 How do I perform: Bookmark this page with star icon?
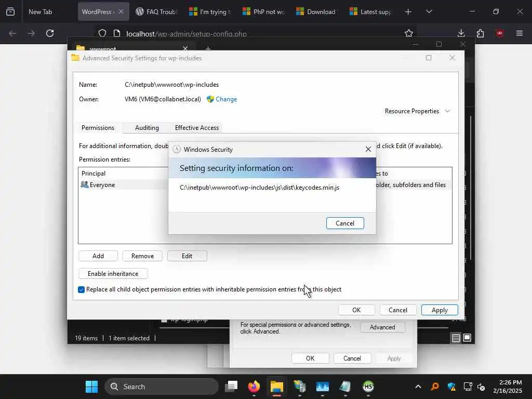(x=409, y=33)
